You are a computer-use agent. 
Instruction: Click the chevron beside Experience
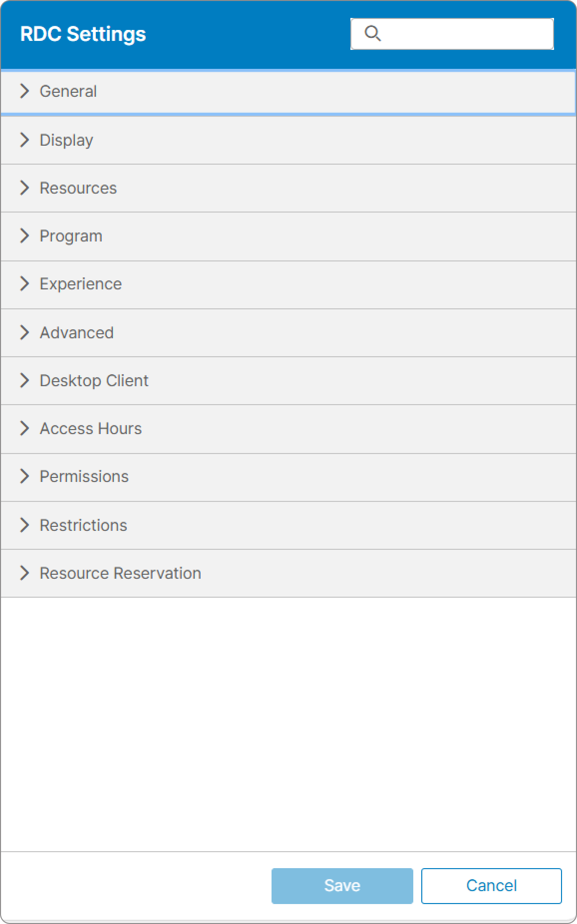(24, 283)
